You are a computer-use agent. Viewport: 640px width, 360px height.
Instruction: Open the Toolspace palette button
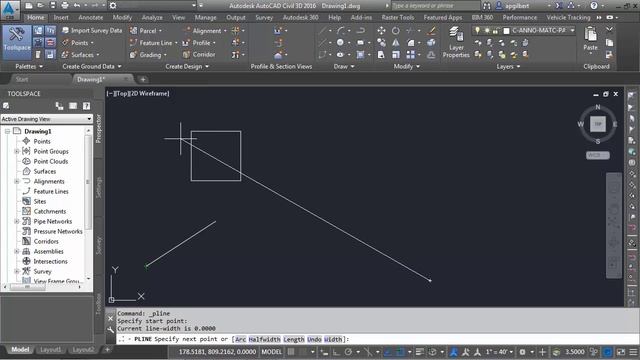pyautogui.click(x=17, y=42)
